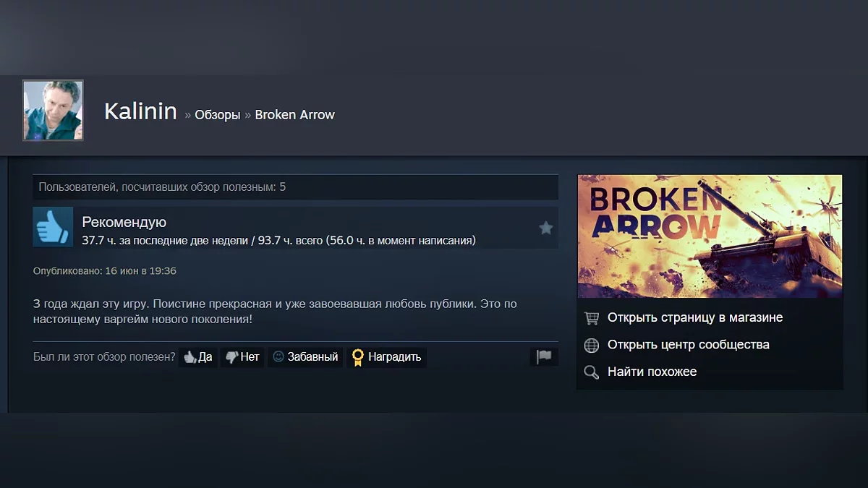868x488 pixels.
Task: Open Kalinin's avatar picture
Action: (x=53, y=110)
